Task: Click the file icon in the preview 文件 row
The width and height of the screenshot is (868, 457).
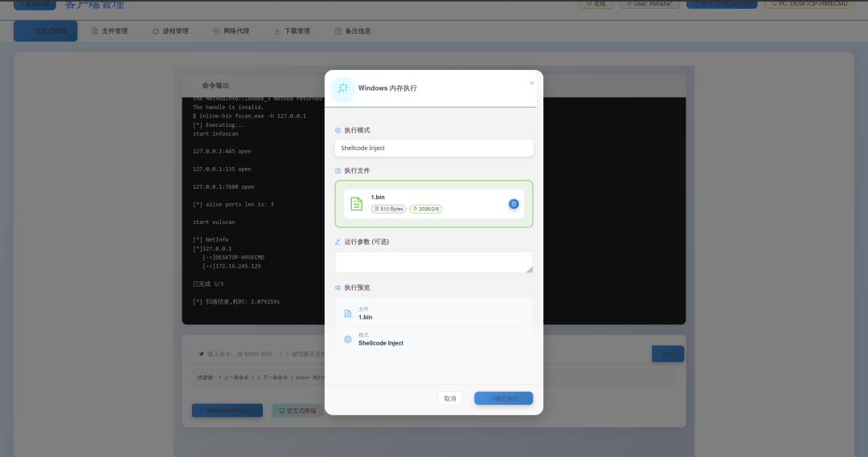Action: tap(348, 314)
